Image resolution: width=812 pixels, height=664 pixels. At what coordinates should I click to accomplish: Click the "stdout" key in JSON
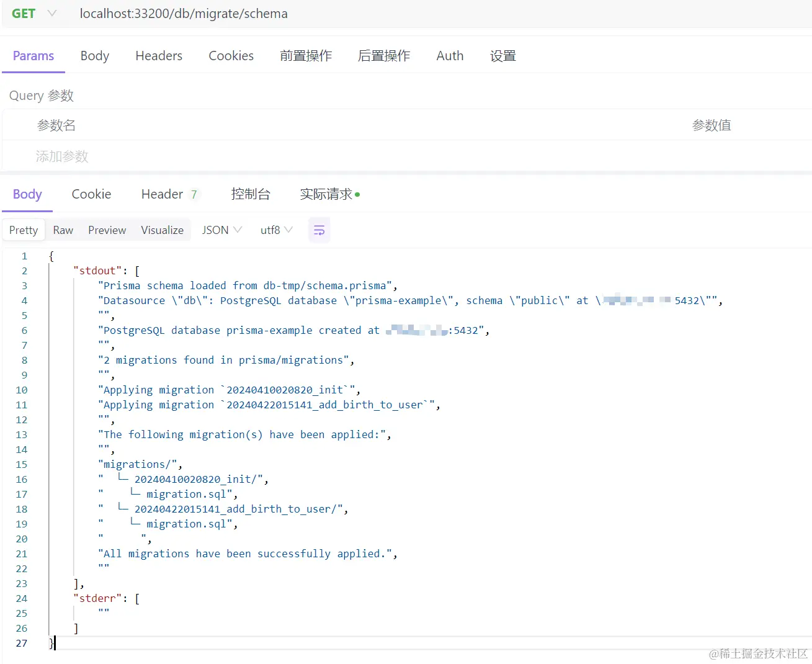[x=97, y=271]
